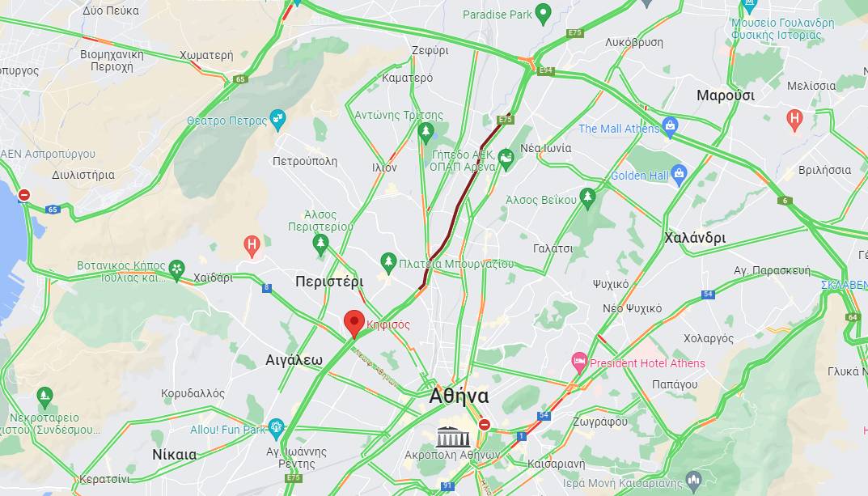Open the President Hotel Athens pink icon

579,362
